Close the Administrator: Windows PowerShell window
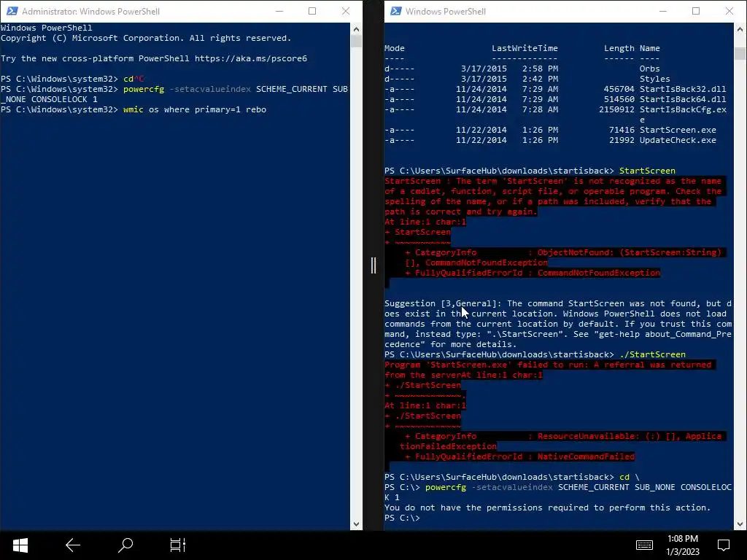 pos(346,11)
